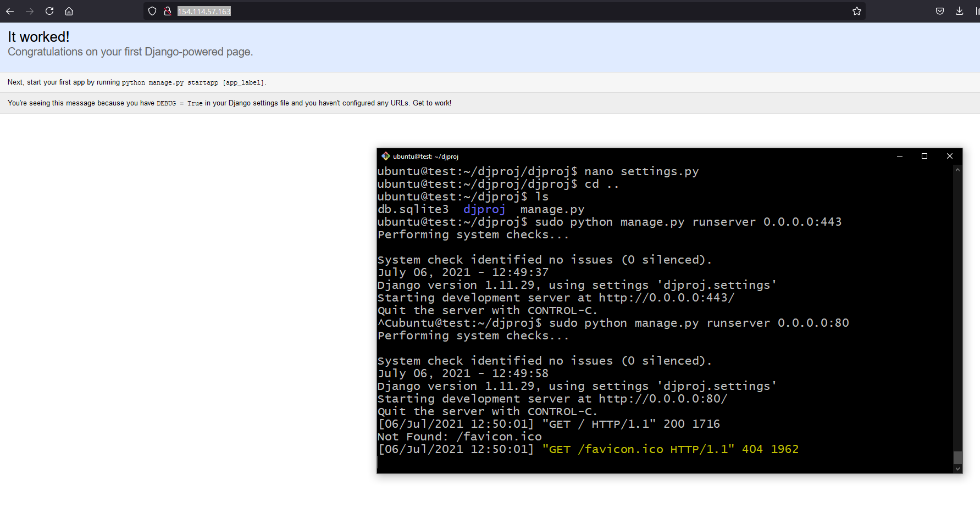Screen dimensions: 980x514
Task: Click the browser back arrow
Action: 10,11
